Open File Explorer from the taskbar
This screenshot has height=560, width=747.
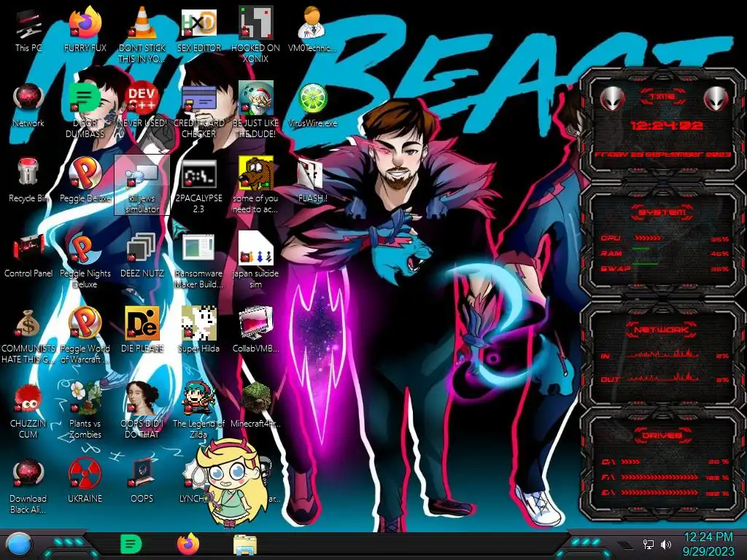pyautogui.click(x=245, y=545)
